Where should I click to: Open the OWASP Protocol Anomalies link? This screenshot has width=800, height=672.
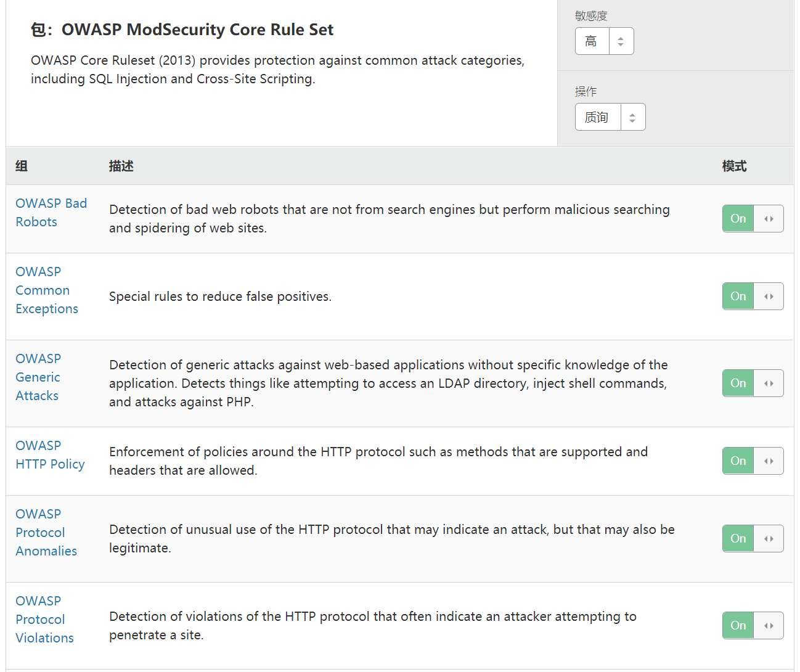[x=46, y=533]
